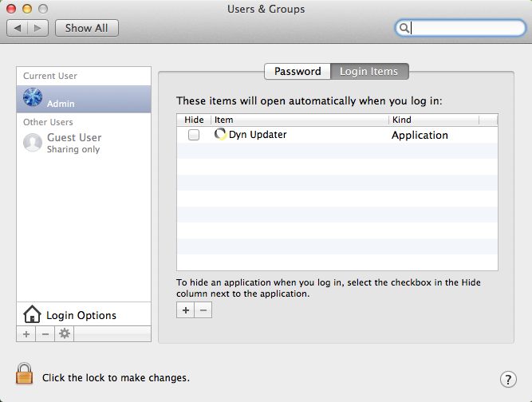The image size is (532, 402).
Task: Click the Guest User avatar icon
Action: pyautogui.click(x=33, y=143)
